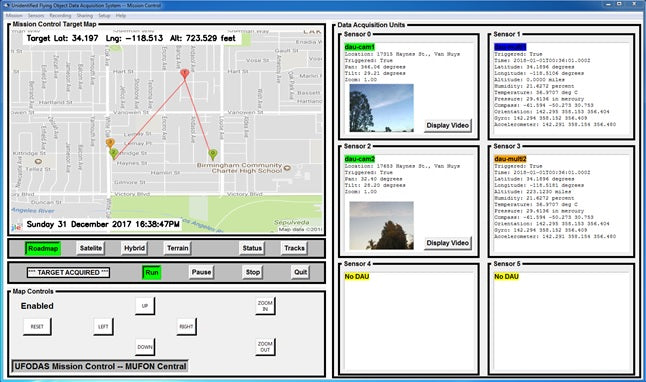Screen dimensions: 646x382
Task: Click No DAU label in Sensor 5
Action: 506,277
